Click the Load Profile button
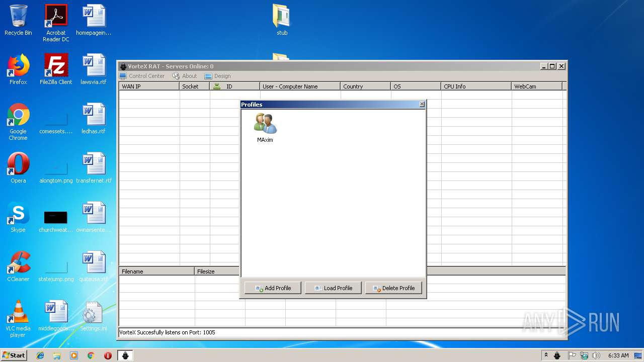This screenshot has width=644, height=362. (x=333, y=288)
